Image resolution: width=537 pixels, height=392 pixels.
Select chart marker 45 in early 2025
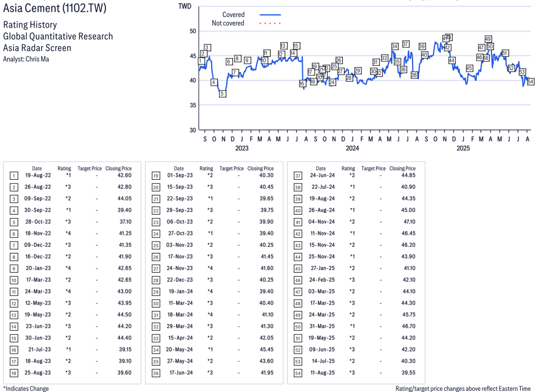[x=469, y=68]
